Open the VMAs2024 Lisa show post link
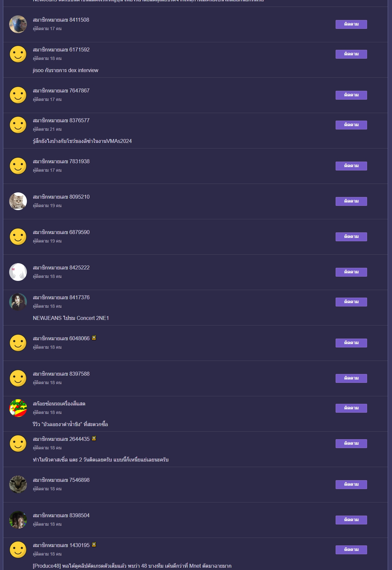 (x=82, y=141)
